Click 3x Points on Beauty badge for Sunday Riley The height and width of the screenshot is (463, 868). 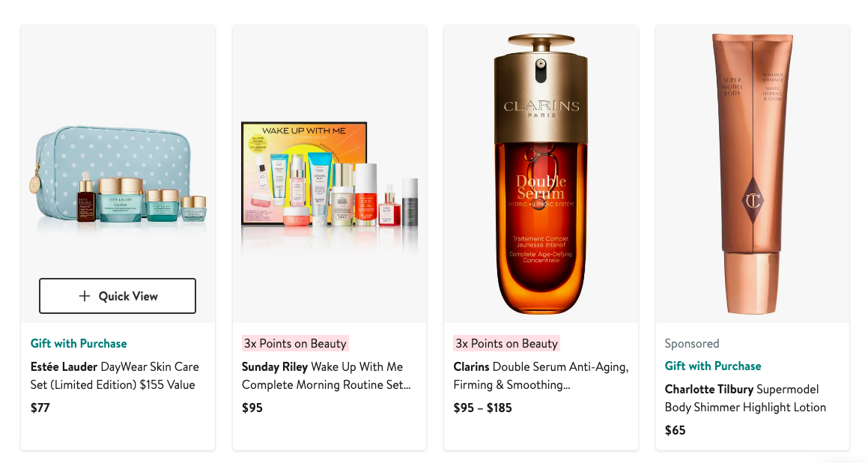[x=295, y=343]
